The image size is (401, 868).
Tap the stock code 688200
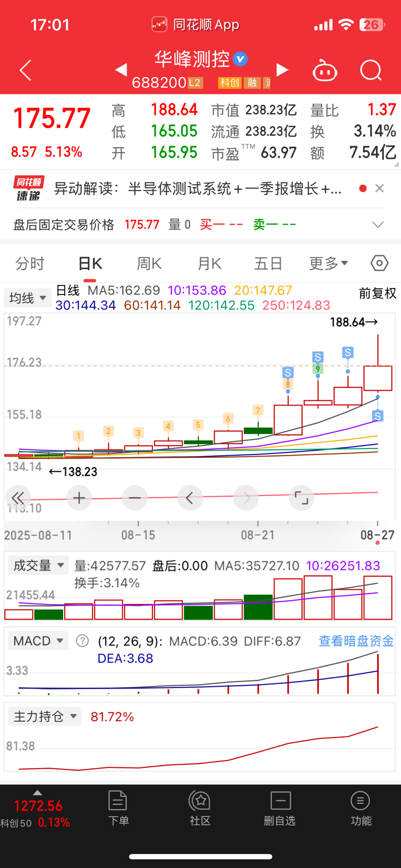(x=159, y=82)
